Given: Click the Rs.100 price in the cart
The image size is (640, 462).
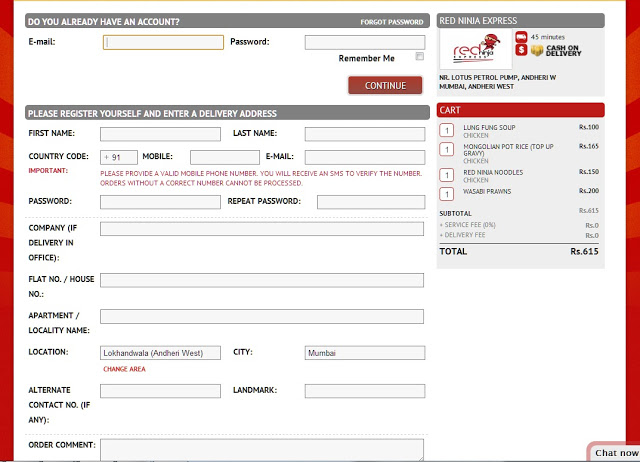Looking at the screenshot, I should tap(589, 127).
